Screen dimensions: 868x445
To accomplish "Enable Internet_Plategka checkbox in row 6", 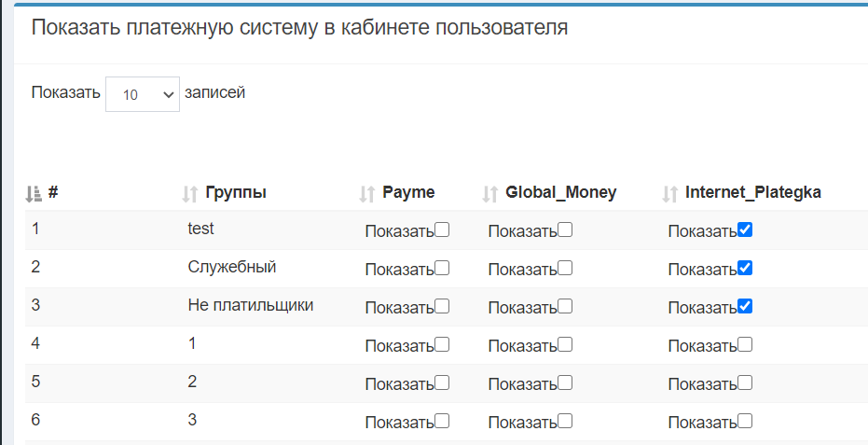I will coord(745,421).
